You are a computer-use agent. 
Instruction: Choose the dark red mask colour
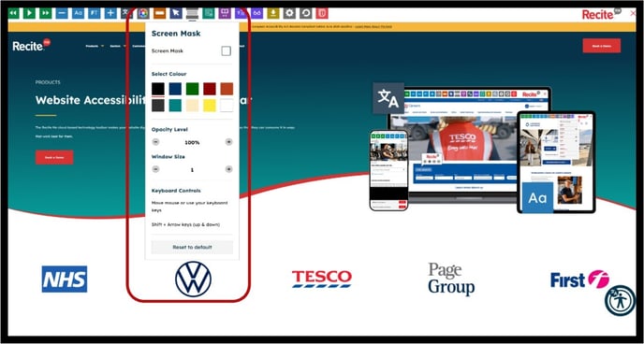pyautogui.click(x=210, y=89)
